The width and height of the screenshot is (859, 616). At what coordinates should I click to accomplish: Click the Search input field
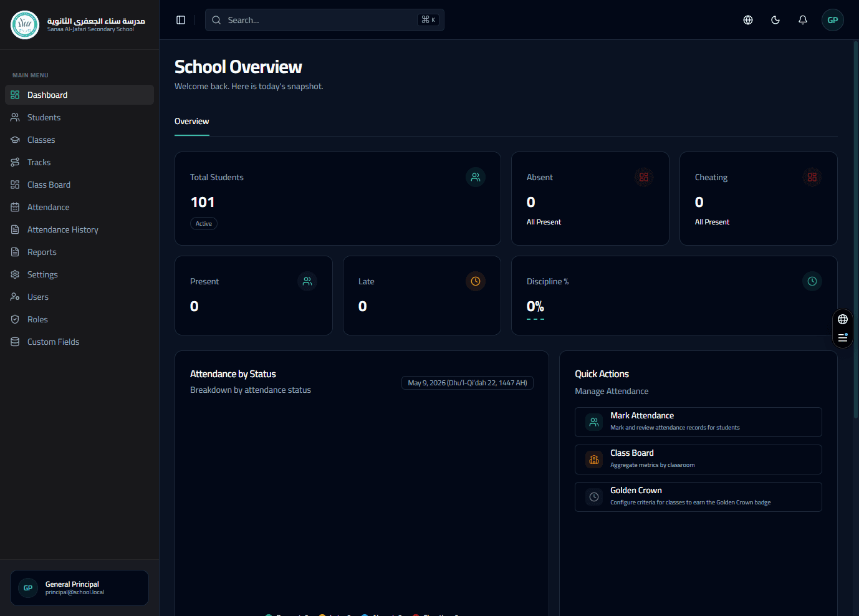[x=325, y=20]
